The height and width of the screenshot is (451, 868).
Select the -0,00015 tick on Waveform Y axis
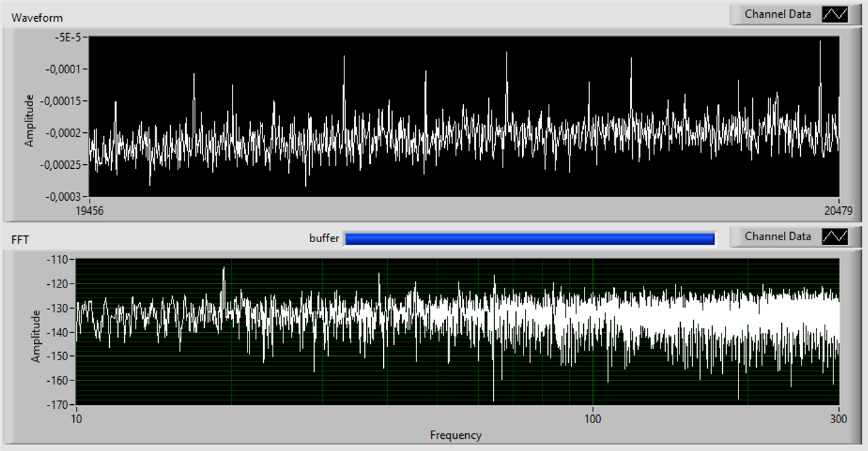coord(62,101)
